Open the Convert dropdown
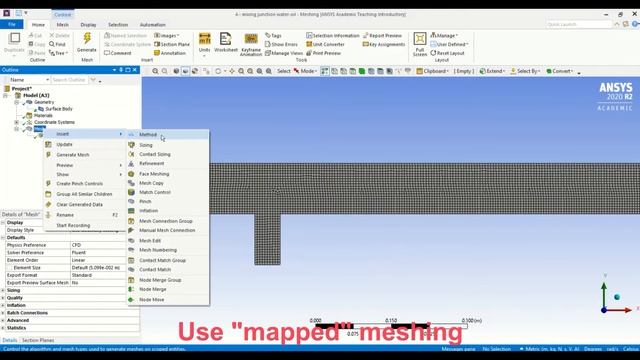The width and height of the screenshot is (640, 360). 560,71
